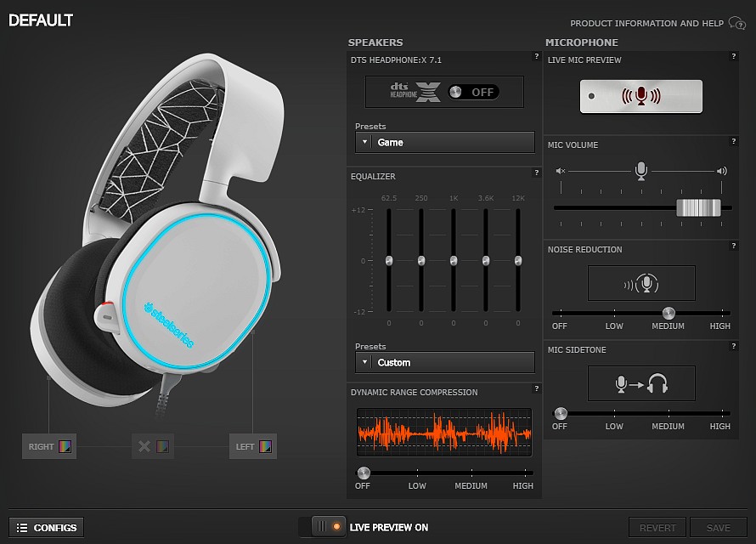Viewport: 756px width, 544px height.
Task: Open the Equalizer help question mark
Action: coord(535,173)
